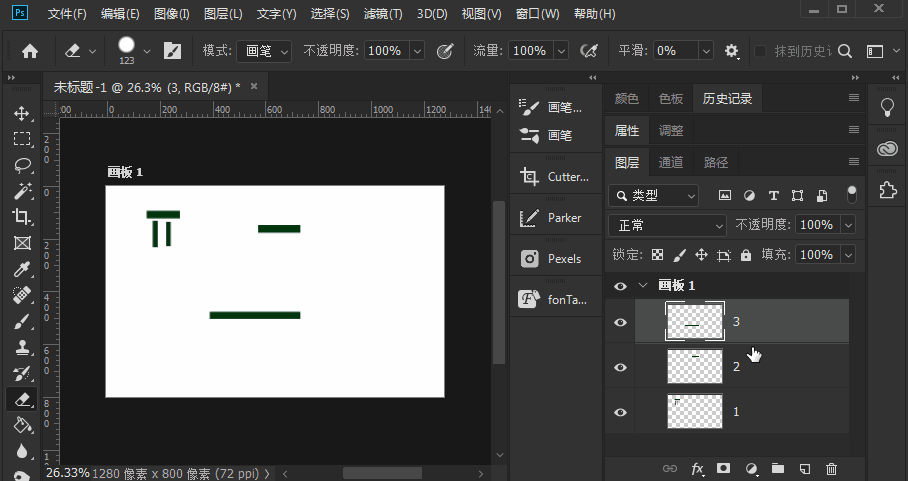Screen dimensions: 908x481
Task: Select the layer 2 thumbnail
Action: click(695, 366)
